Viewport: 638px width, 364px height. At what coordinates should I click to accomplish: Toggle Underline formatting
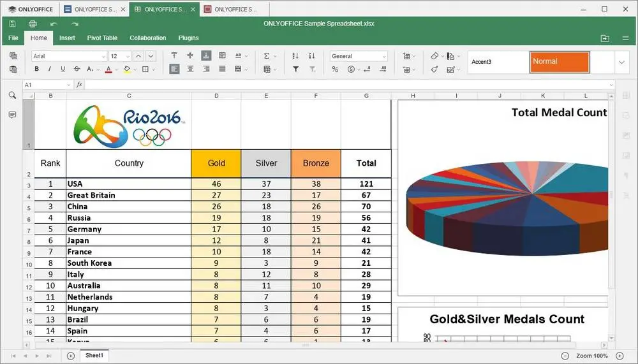[x=63, y=69]
